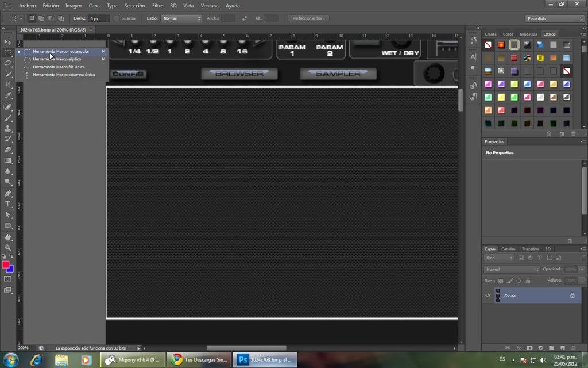The width and height of the screenshot is (588, 368).
Task: Select the Eyedropper tool
Action: point(7,96)
